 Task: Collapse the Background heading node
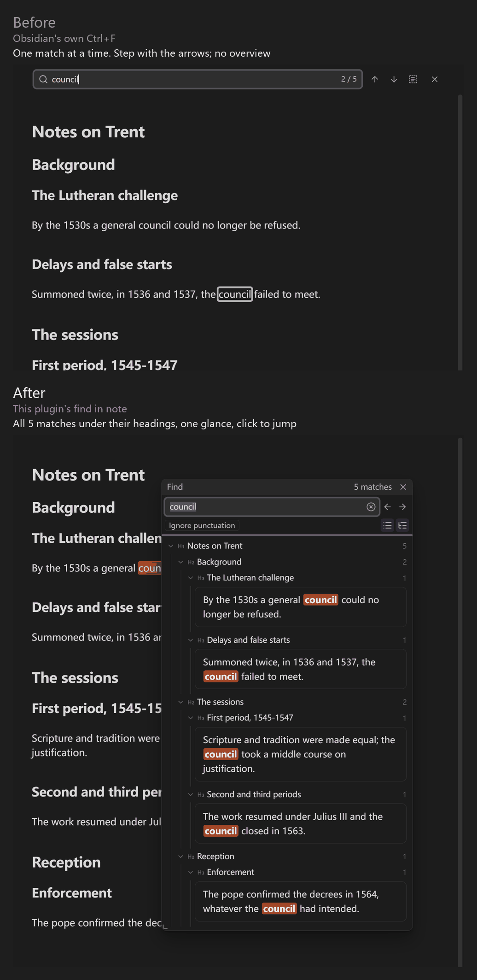coord(180,562)
